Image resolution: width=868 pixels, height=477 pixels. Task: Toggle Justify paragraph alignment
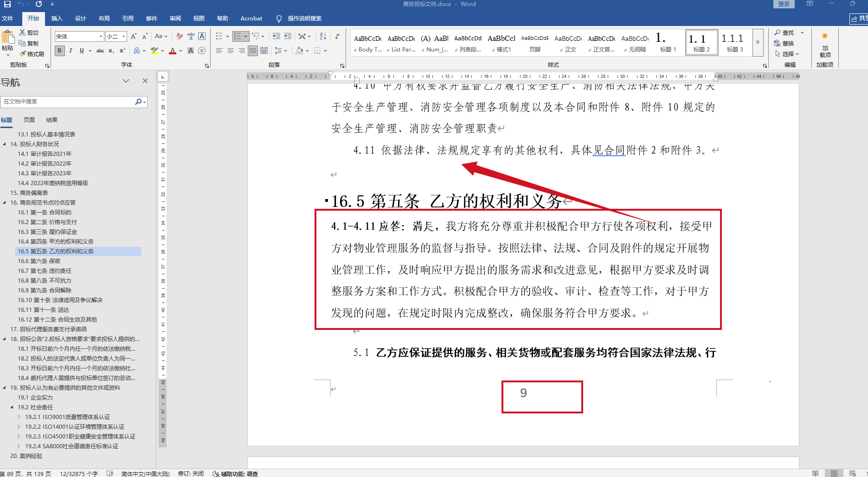tap(252, 51)
